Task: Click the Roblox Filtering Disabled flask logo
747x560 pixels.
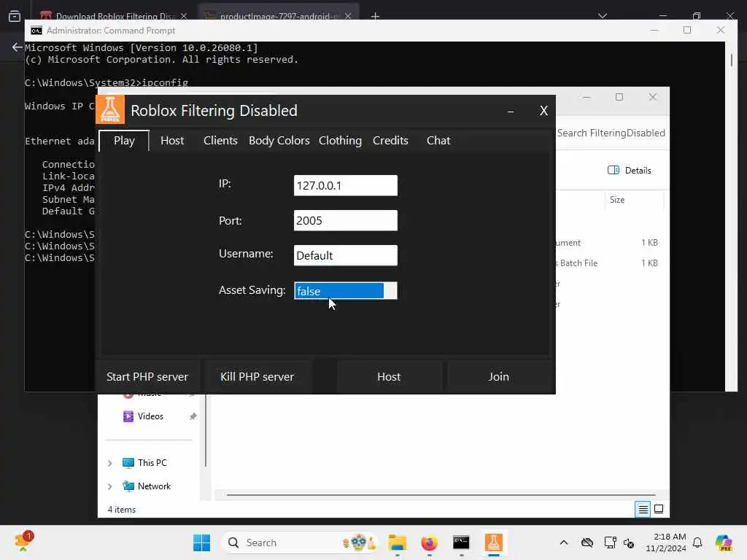Action: (111, 109)
